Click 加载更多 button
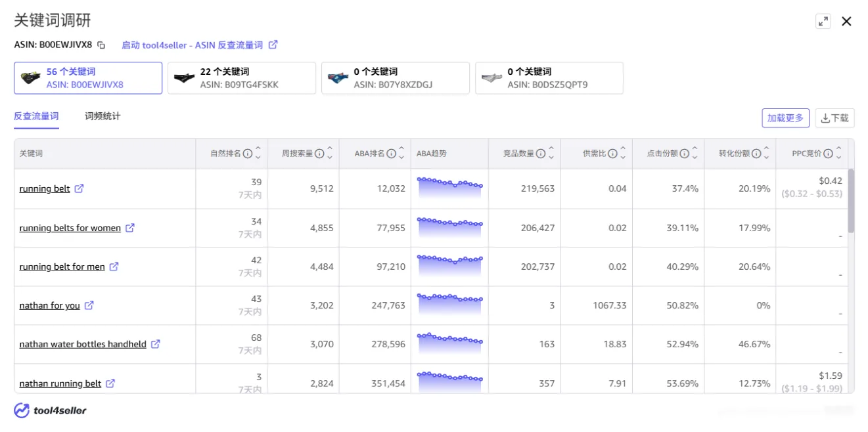The image size is (868, 432). [x=786, y=118]
